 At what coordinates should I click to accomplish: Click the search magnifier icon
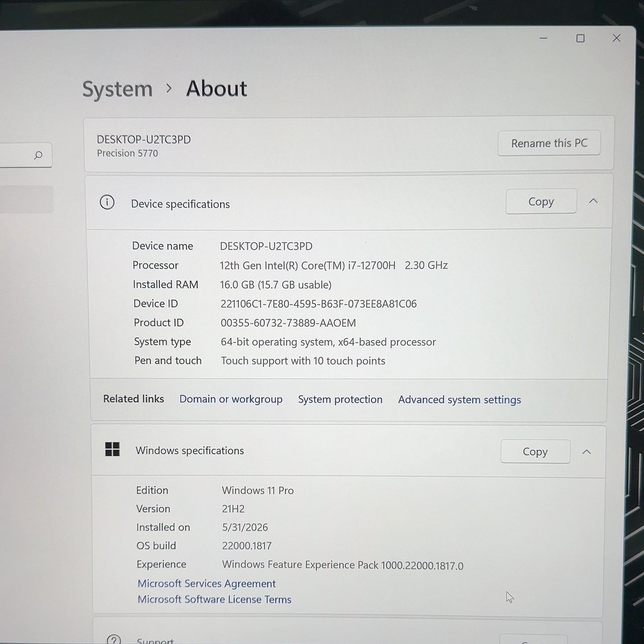pyautogui.click(x=38, y=155)
